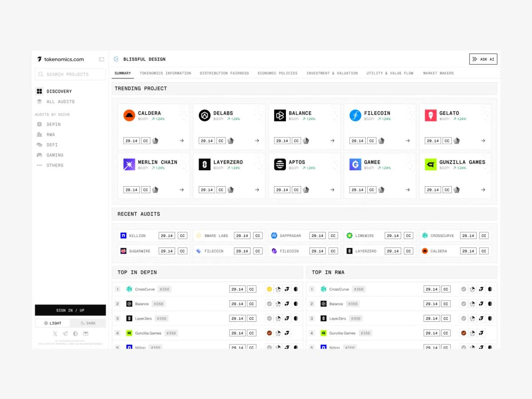Open the Caldera card arrow

182,141
